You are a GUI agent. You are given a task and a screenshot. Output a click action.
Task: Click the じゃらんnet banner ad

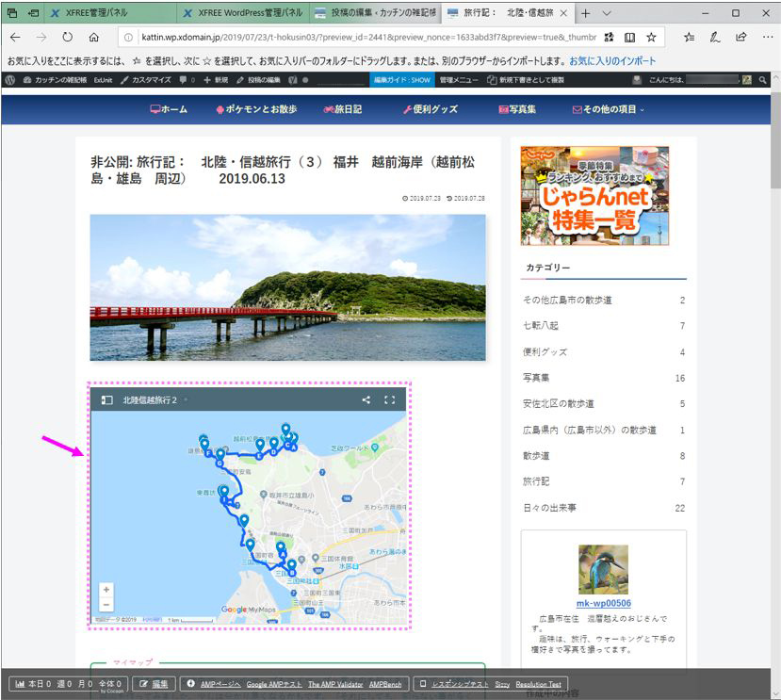click(594, 196)
